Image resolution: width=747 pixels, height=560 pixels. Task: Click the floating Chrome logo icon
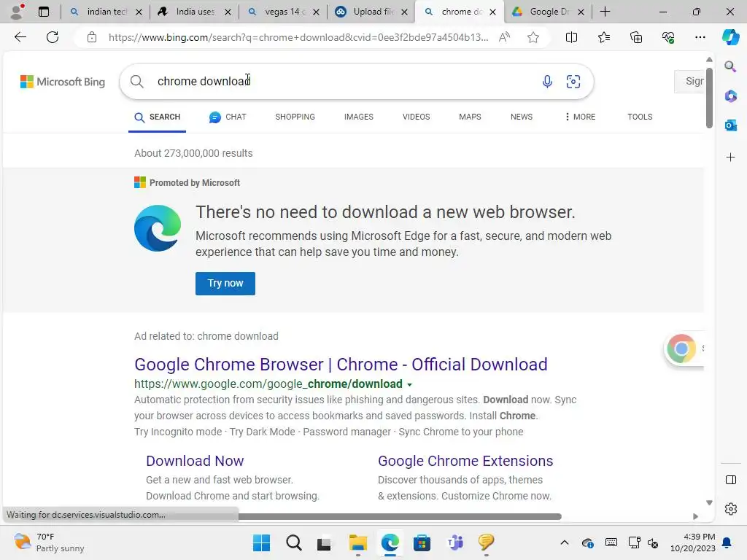(681, 349)
